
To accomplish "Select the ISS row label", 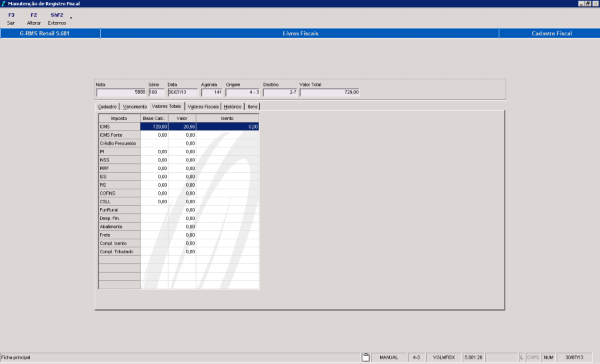I will point(119,177).
